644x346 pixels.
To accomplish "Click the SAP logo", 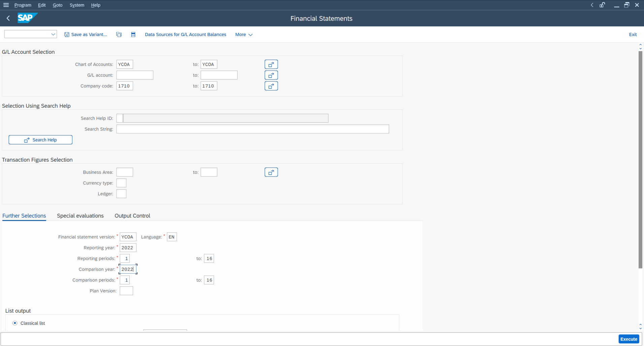I will (27, 18).
